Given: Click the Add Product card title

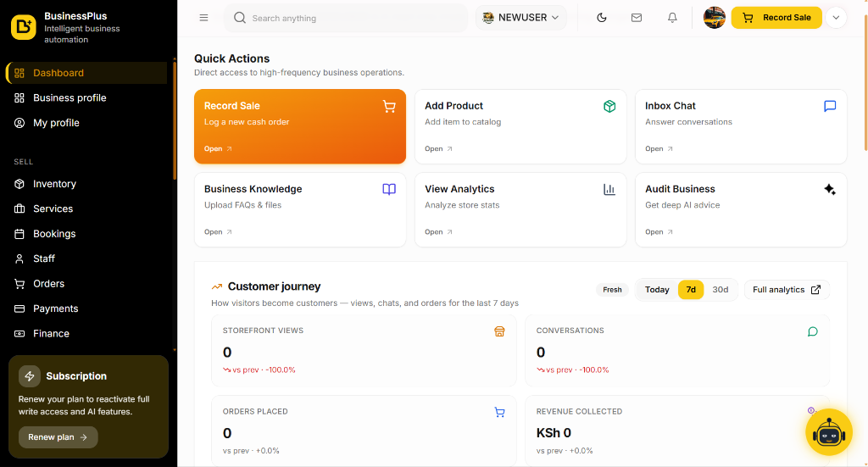Looking at the screenshot, I should coord(453,106).
